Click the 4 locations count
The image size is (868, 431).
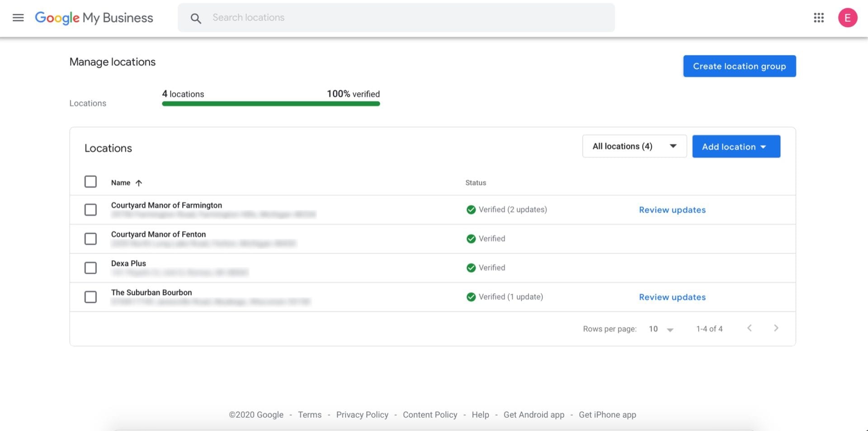183,94
